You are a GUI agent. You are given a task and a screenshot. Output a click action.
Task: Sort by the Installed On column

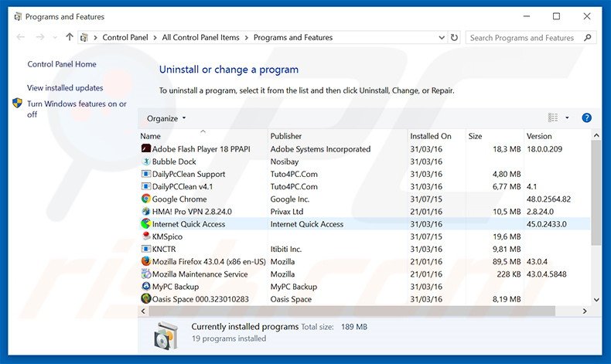pos(431,136)
